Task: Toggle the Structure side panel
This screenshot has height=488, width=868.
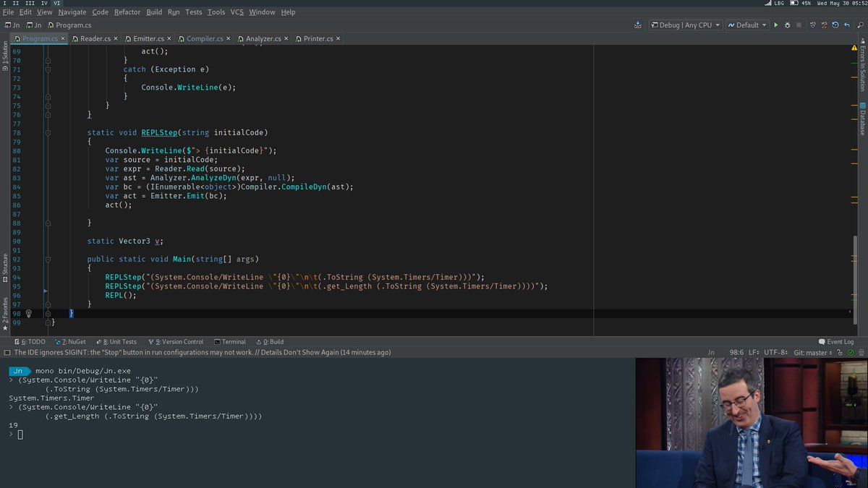Action: point(4,267)
